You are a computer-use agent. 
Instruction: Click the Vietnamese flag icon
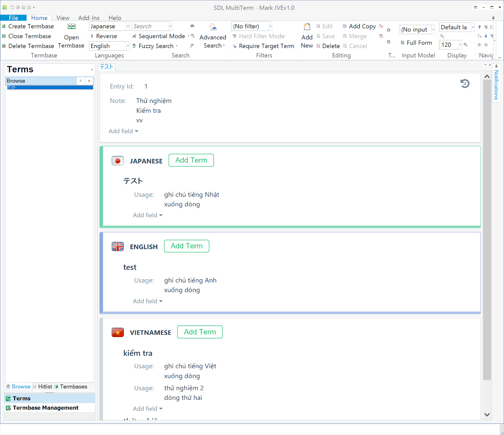click(x=117, y=332)
